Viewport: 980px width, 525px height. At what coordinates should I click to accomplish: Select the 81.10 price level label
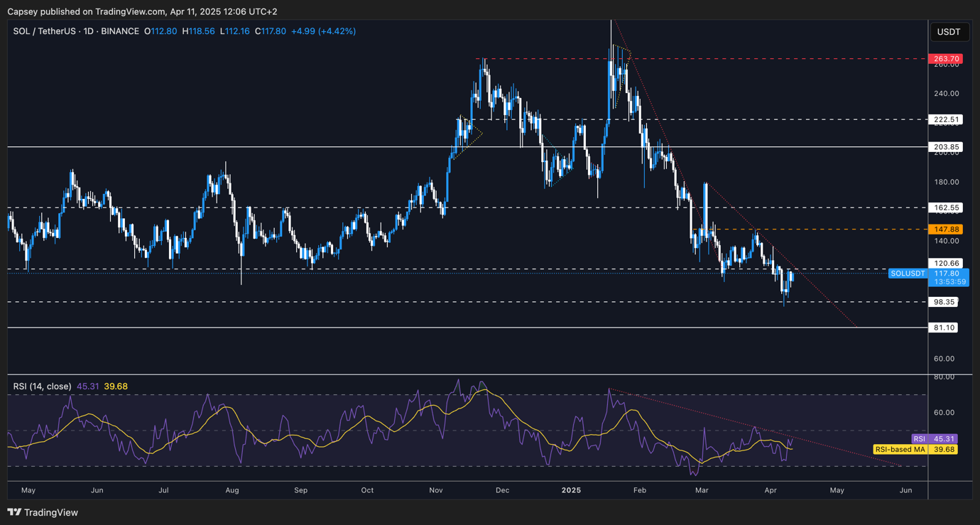[944, 328]
